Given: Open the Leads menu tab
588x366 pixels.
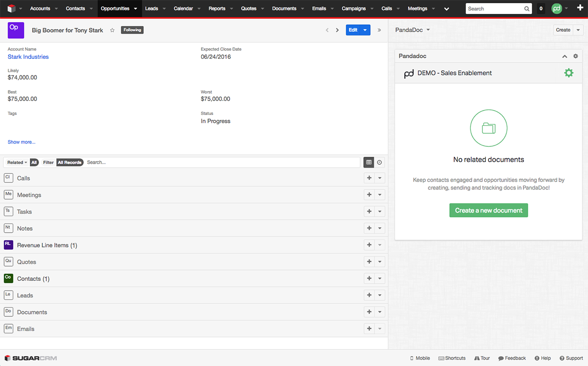Looking at the screenshot, I should click(152, 8).
